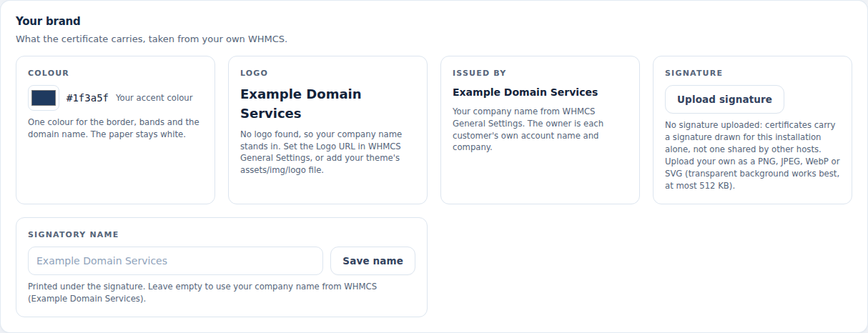Click the 'No signature uploaded' description text
The width and height of the screenshot is (868, 333).
[752, 155]
